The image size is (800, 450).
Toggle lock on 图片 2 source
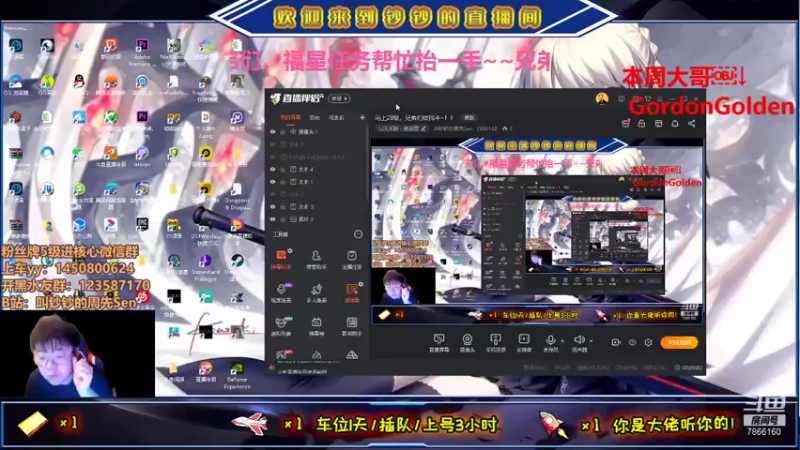(283, 219)
